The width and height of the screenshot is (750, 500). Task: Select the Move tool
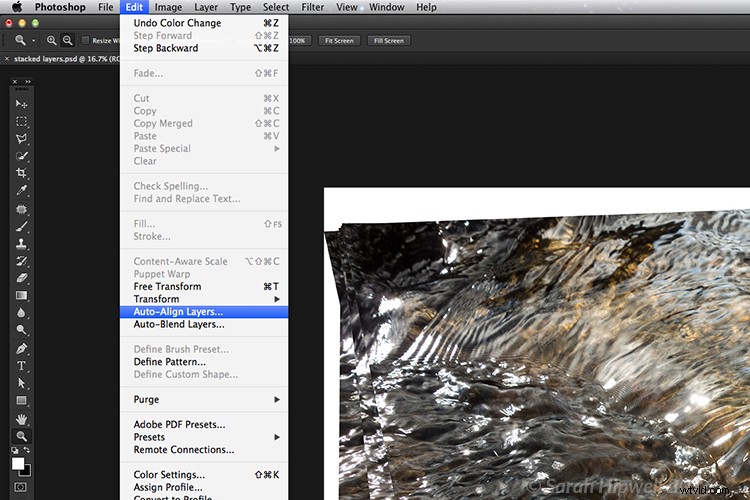21,104
